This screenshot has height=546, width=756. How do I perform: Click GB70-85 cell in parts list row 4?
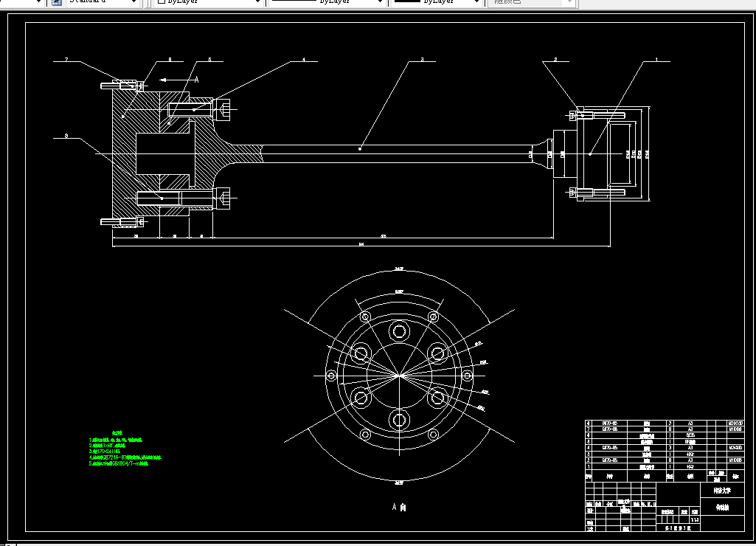[x=610, y=448]
